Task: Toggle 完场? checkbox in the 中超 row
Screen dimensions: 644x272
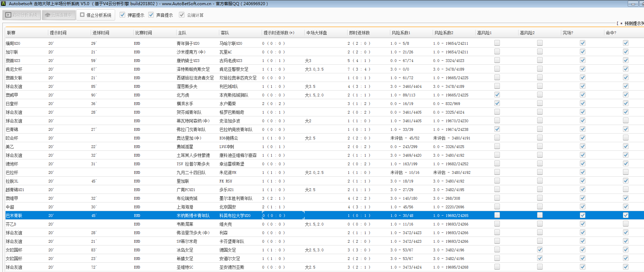Action: pyautogui.click(x=582, y=207)
